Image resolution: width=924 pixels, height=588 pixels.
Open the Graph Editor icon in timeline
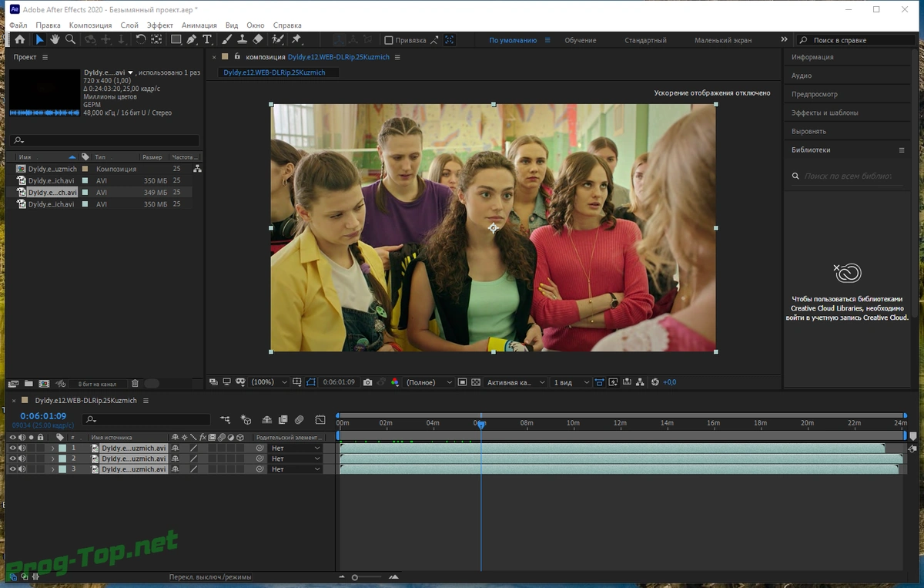click(x=320, y=420)
